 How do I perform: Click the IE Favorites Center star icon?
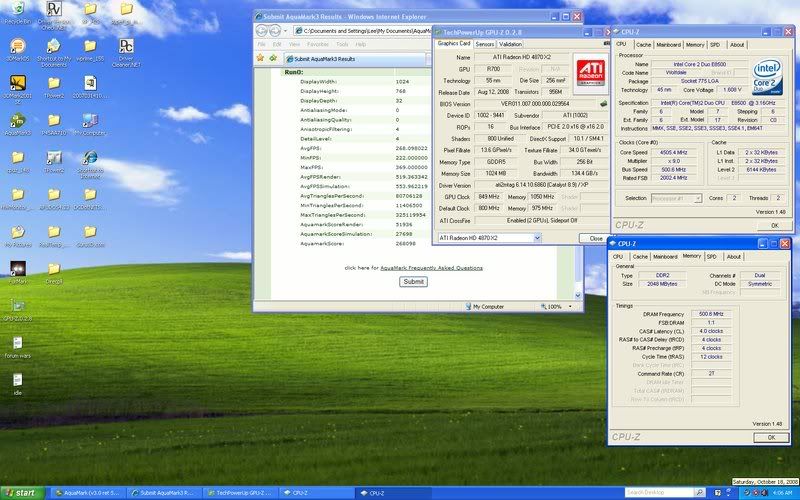tap(260, 58)
